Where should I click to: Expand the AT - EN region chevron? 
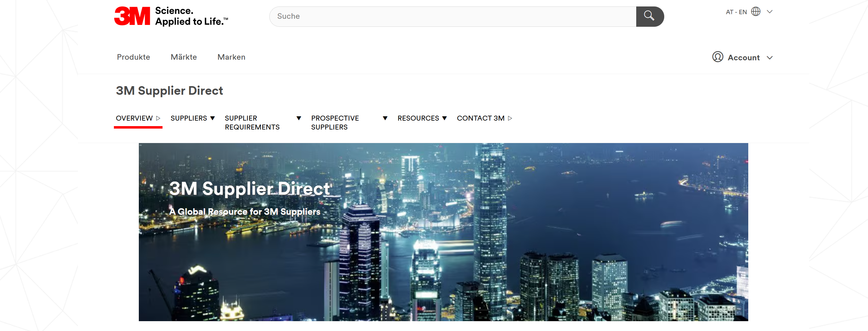pos(770,12)
